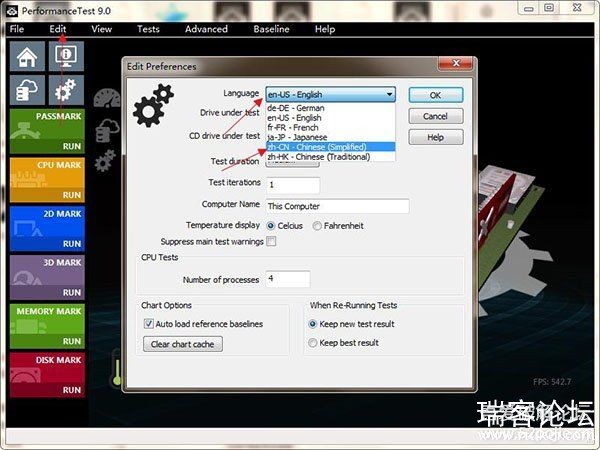The width and height of the screenshot is (600, 450).
Task: Focus the Computer Name field
Action: click(338, 206)
